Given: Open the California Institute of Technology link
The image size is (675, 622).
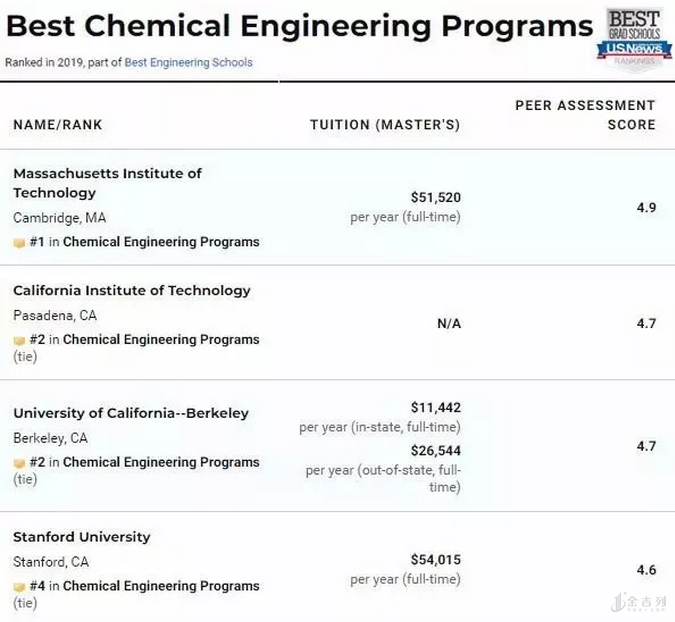Looking at the screenshot, I should tap(132, 290).
